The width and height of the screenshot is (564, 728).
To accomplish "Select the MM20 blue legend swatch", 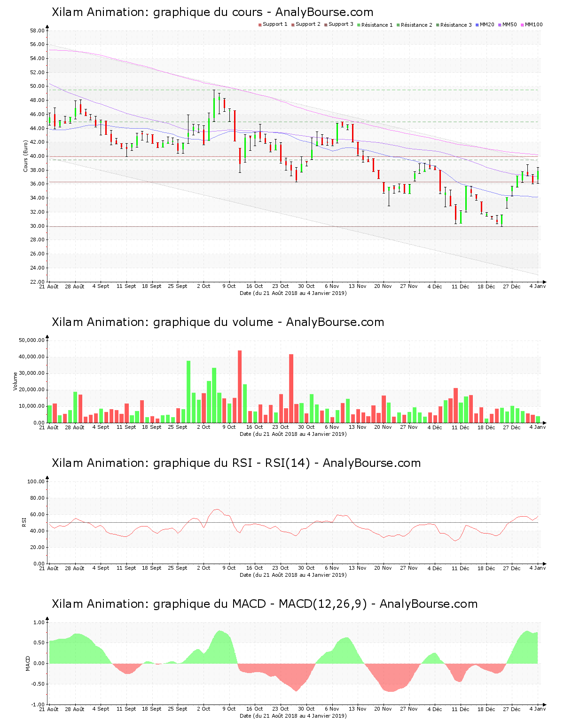I will pos(478,24).
